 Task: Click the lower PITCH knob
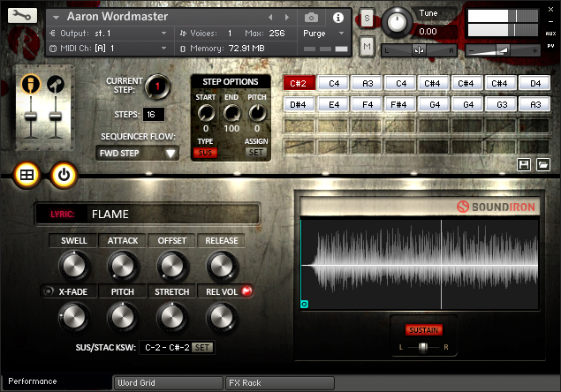(123, 317)
